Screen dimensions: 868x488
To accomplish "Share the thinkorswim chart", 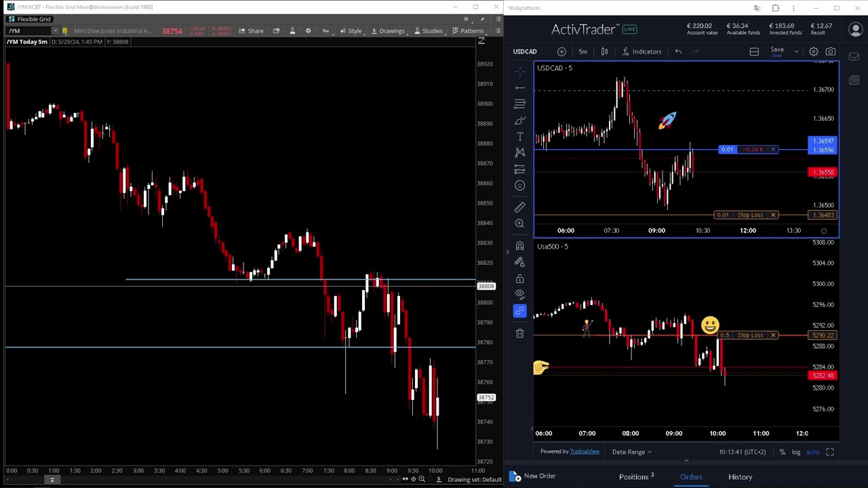I will (251, 30).
